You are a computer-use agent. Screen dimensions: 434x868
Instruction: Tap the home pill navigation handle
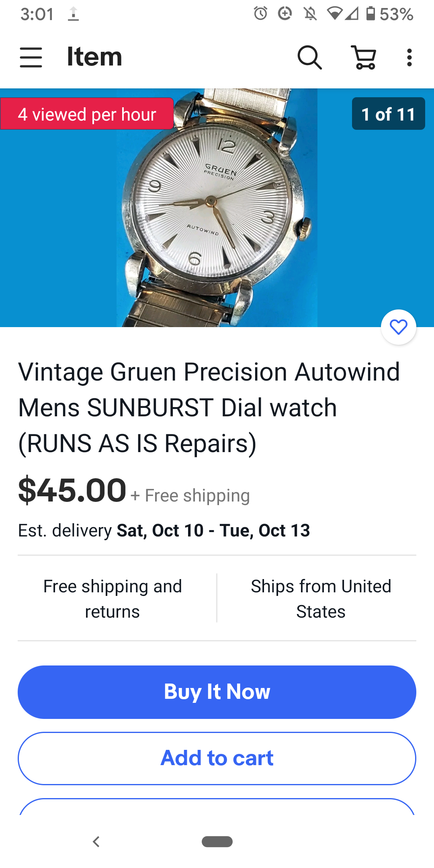click(x=217, y=841)
